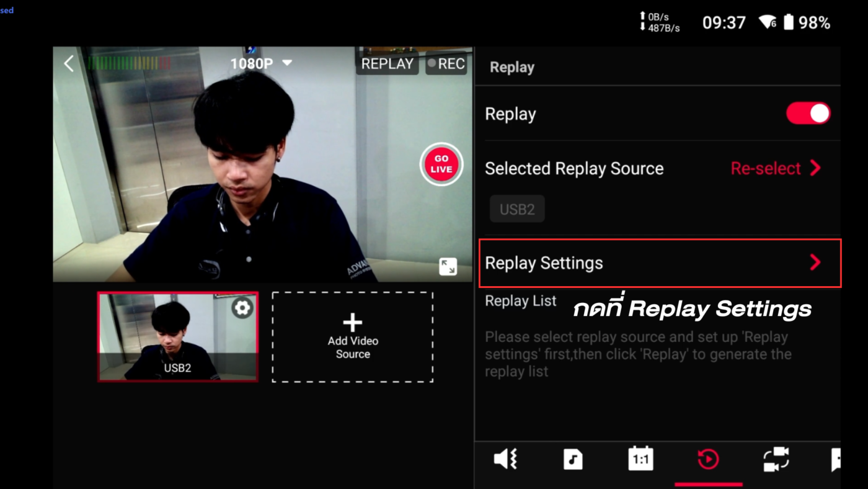Click the audio level meter
The width and height of the screenshot is (868, 489).
pos(130,63)
